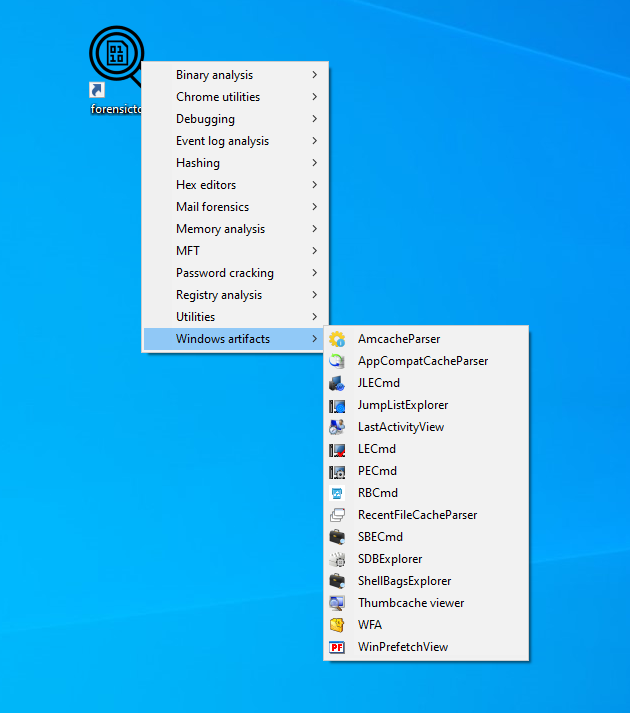Click the RecentFileCacheParser icon
The image size is (630, 713).
[x=337, y=515]
